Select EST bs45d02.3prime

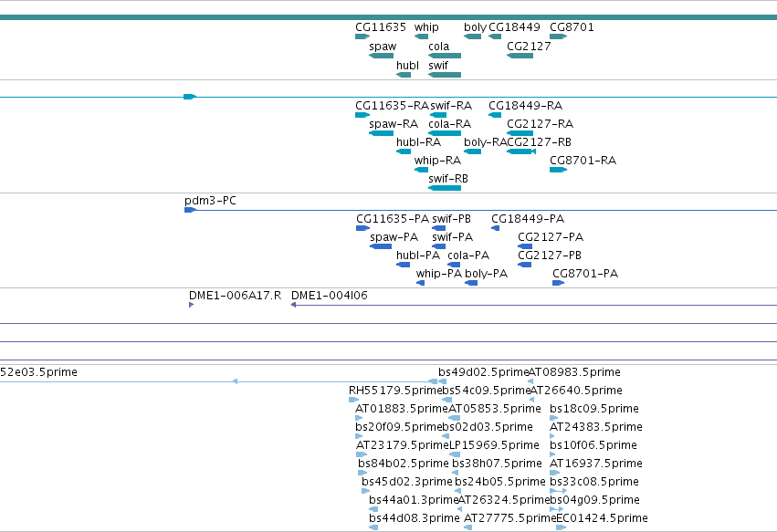[x=366, y=491]
